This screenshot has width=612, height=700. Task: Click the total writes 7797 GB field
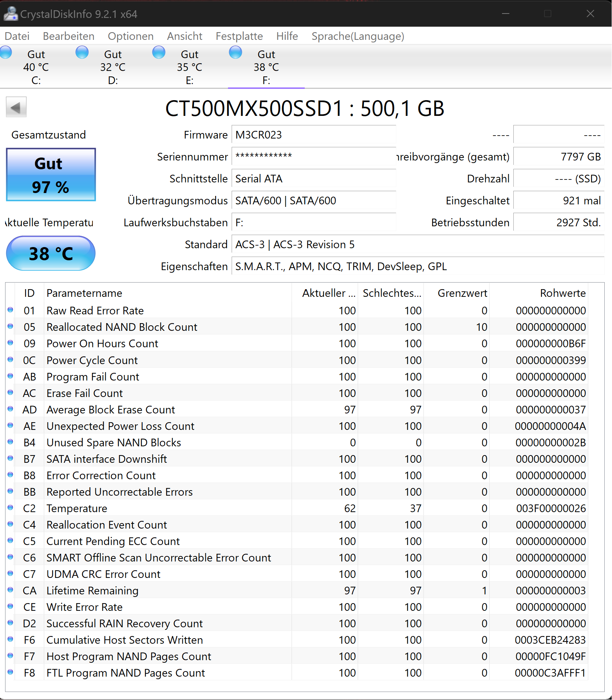[x=559, y=156]
